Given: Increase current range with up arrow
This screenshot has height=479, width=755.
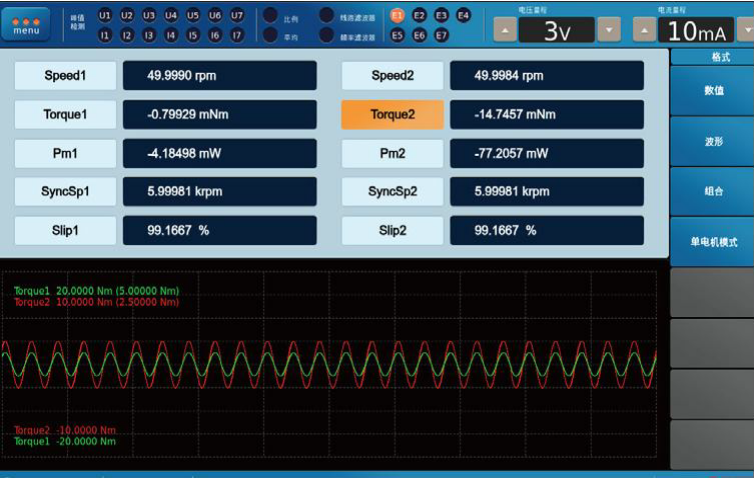Looking at the screenshot, I should point(644,30).
